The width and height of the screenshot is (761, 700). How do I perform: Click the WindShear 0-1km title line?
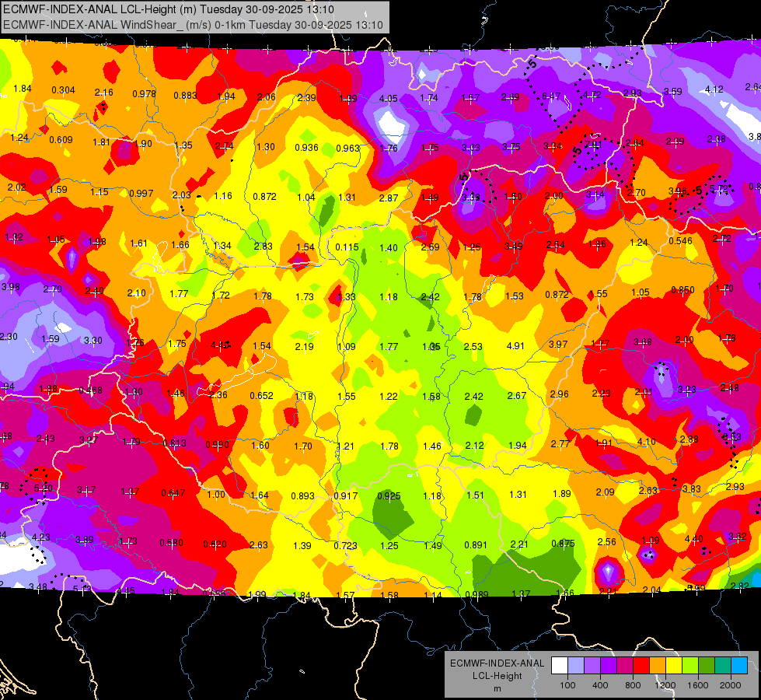(193, 25)
